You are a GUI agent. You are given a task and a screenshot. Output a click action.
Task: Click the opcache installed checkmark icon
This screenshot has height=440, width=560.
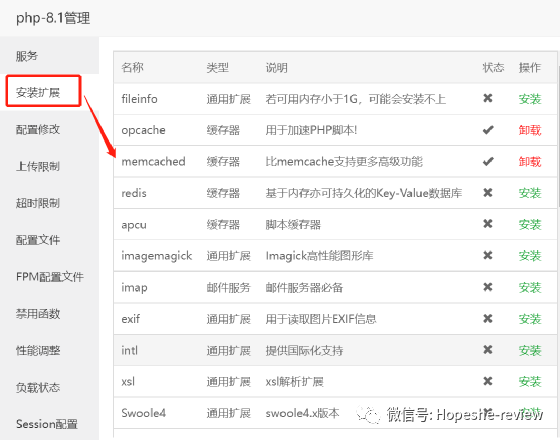pos(488,130)
